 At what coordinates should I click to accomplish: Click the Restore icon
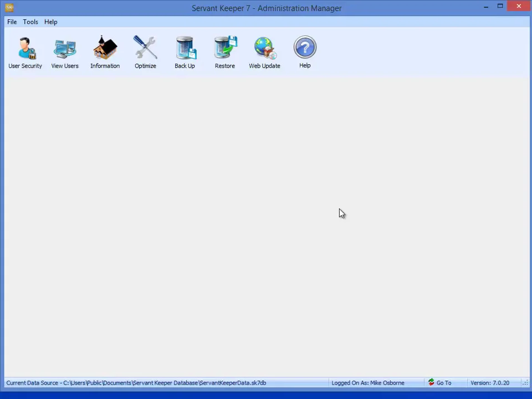pos(225,52)
